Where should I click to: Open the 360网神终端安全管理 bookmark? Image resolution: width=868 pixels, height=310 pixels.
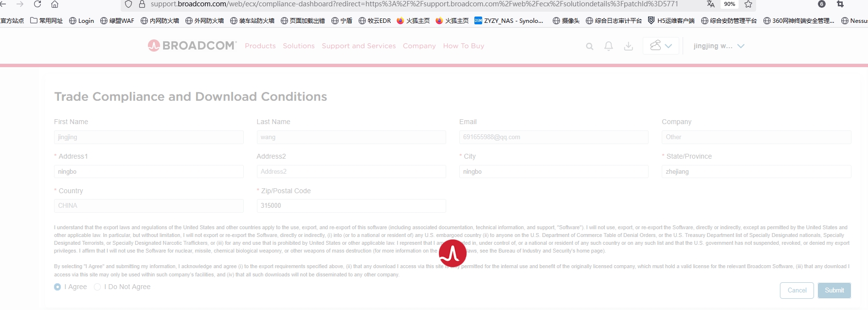tap(799, 20)
